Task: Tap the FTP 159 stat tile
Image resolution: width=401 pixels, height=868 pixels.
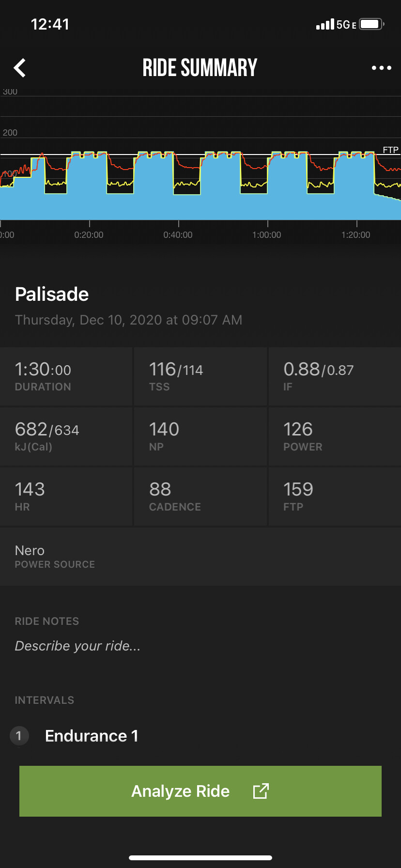Action: pos(334,496)
